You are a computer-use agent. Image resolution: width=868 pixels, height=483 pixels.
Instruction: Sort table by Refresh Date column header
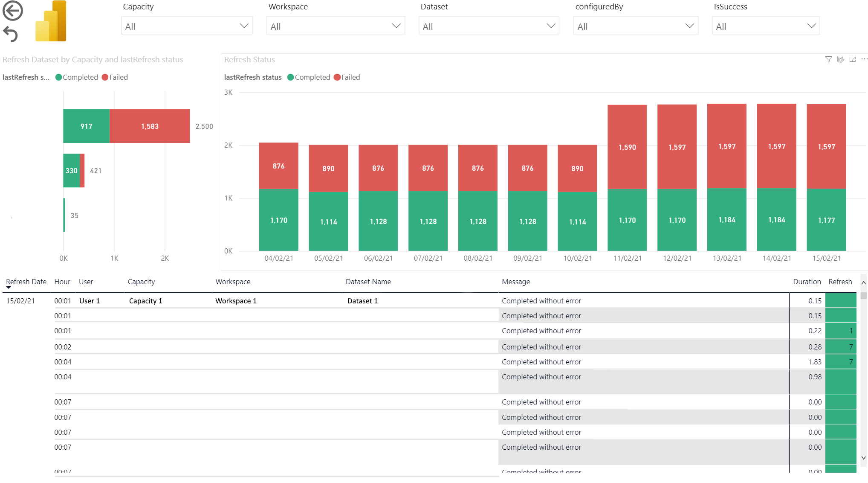pos(26,282)
